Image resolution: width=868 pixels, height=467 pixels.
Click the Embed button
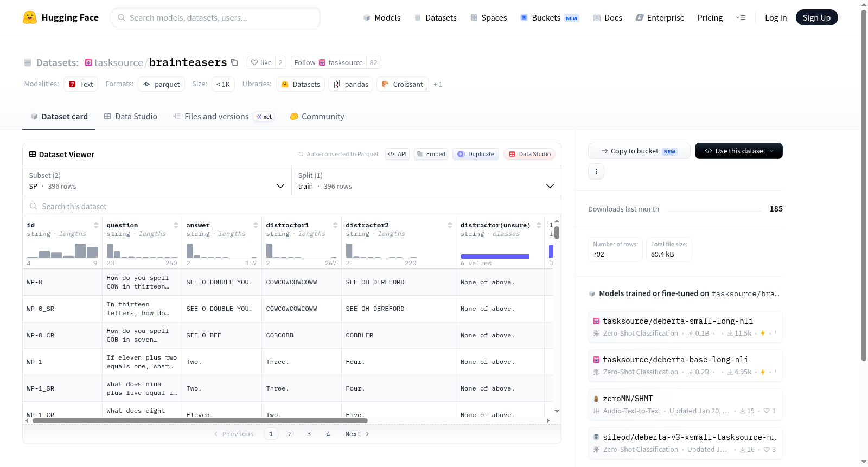pyautogui.click(x=431, y=154)
